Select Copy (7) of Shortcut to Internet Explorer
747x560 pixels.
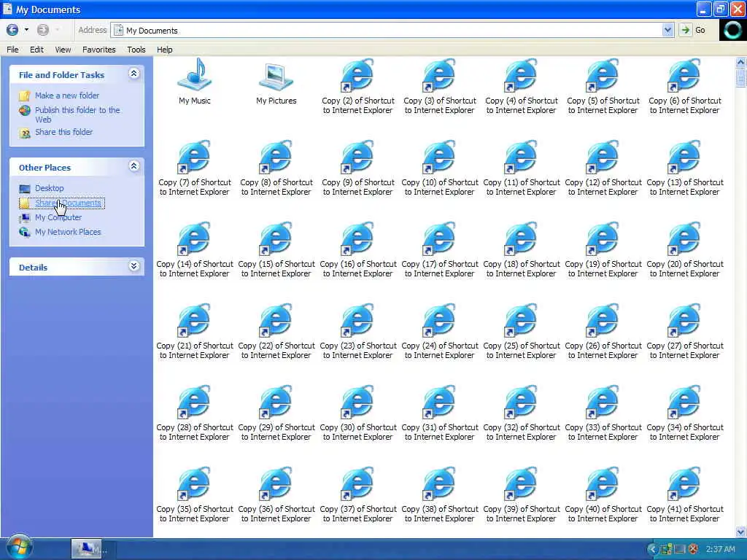[x=194, y=168]
